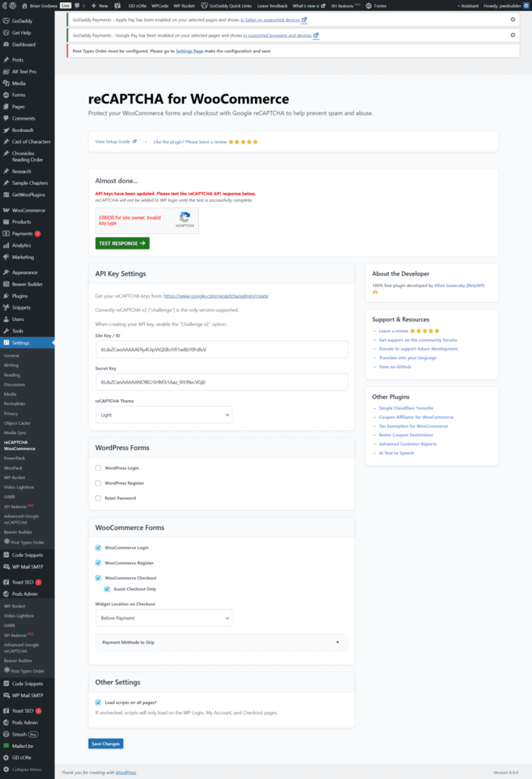Open WPCode in the admin bar
The height and width of the screenshot is (779, 532).
160,6
